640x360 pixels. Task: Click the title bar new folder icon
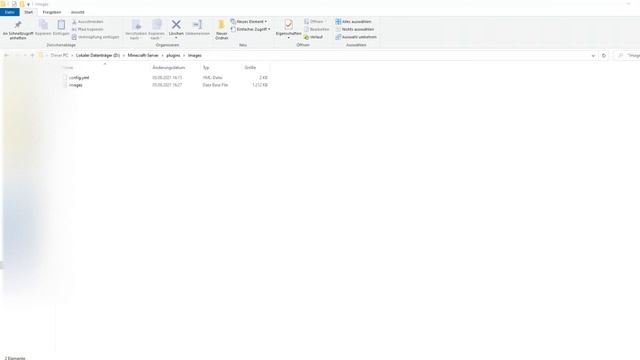pyautogui.click(x=22, y=4)
